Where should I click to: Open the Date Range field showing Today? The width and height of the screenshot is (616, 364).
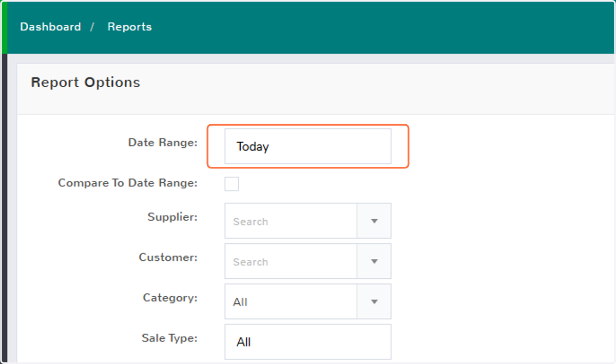pos(308,146)
